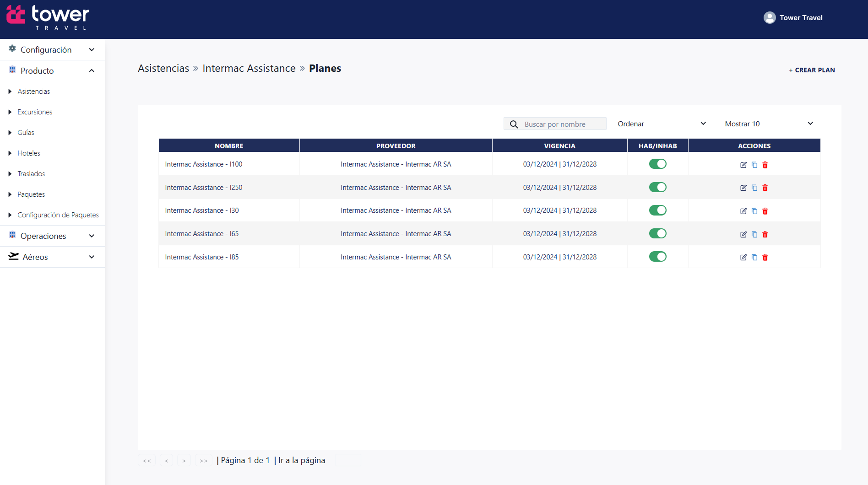Click edit icon for Intermac Assistance - I65

[743, 234]
